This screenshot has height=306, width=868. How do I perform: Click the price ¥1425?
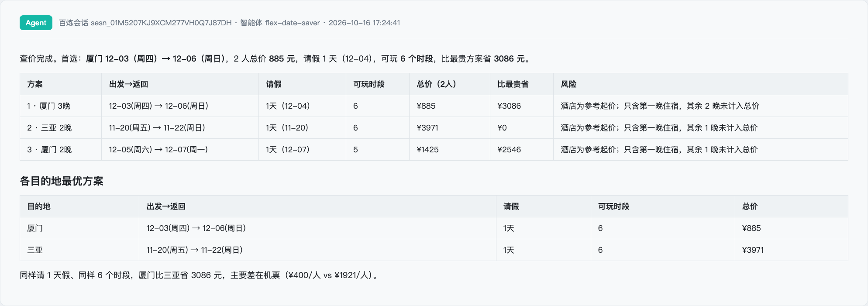(x=427, y=150)
